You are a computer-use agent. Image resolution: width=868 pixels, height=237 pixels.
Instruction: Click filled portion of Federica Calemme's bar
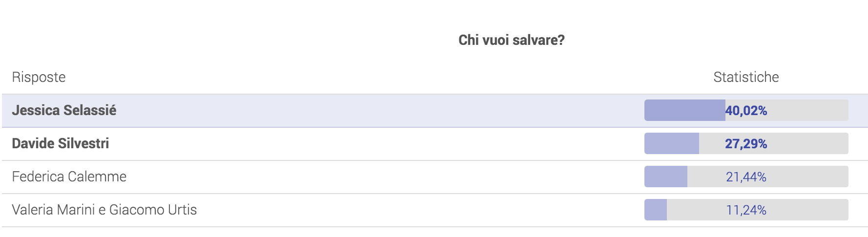pos(666,177)
